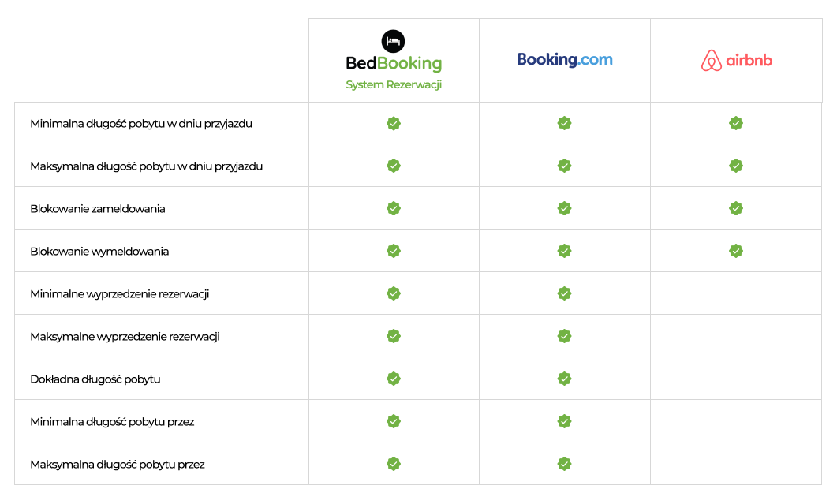Click the Booking.com logo
The height and width of the screenshot is (504, 837).
565,59
